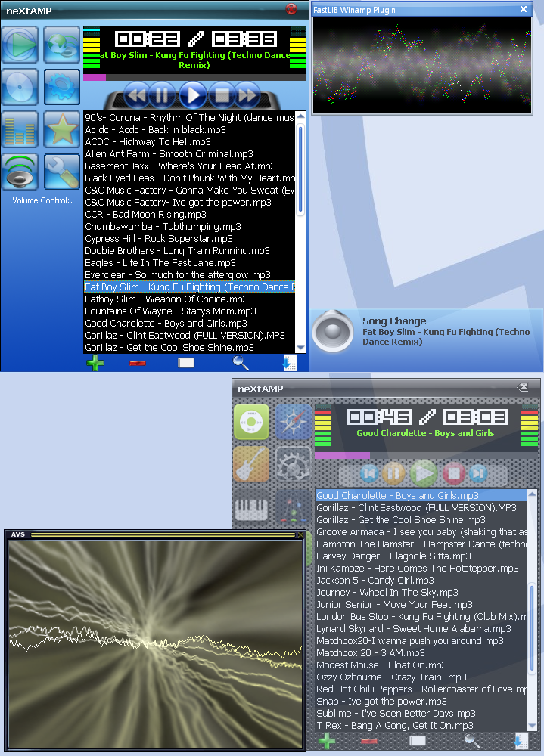Open gear settings icon in blue neXtAMP sidebar
Image resolution: width=544 pixels, height=756 pixels.
point(62,87)
